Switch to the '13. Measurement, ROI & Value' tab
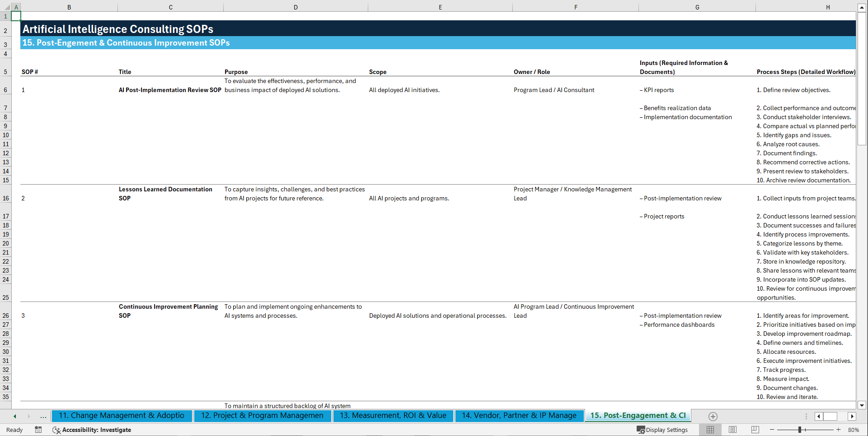Screen dimensions: 868x436 pos(393,416)
